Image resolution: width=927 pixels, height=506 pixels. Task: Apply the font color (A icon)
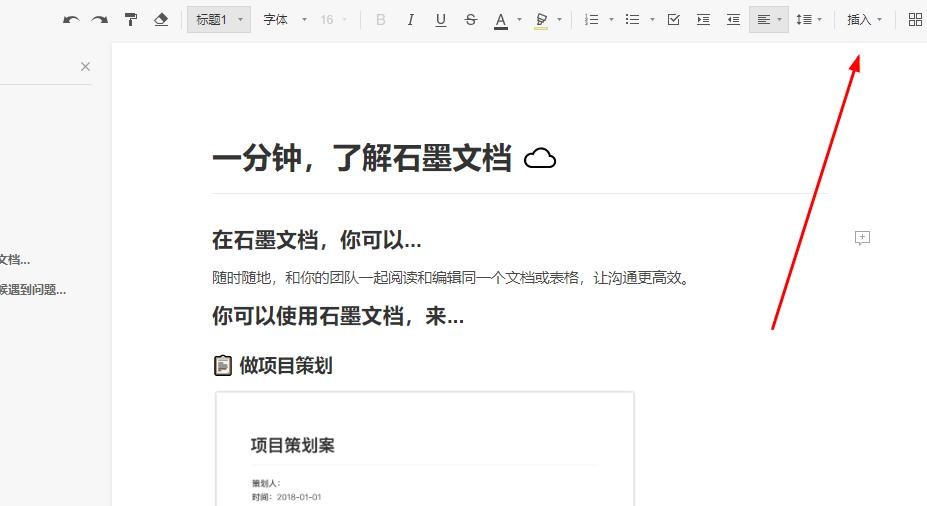[x=501, y=21]
